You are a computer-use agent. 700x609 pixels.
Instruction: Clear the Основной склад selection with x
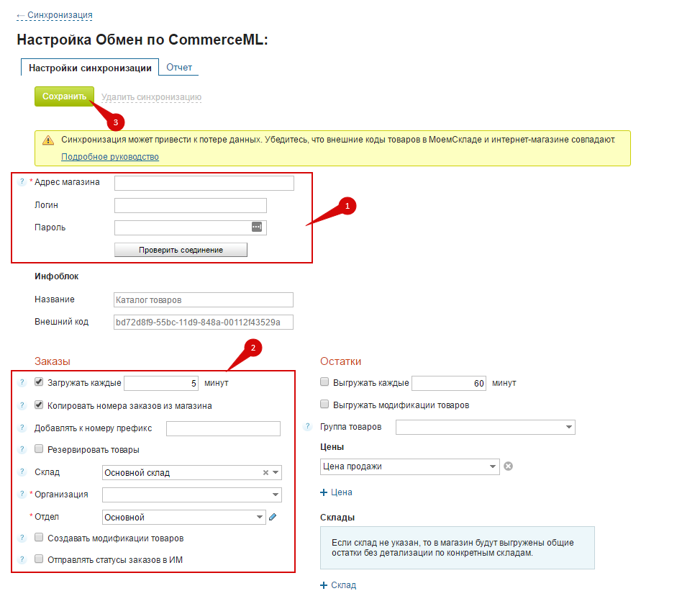(265, 473)
